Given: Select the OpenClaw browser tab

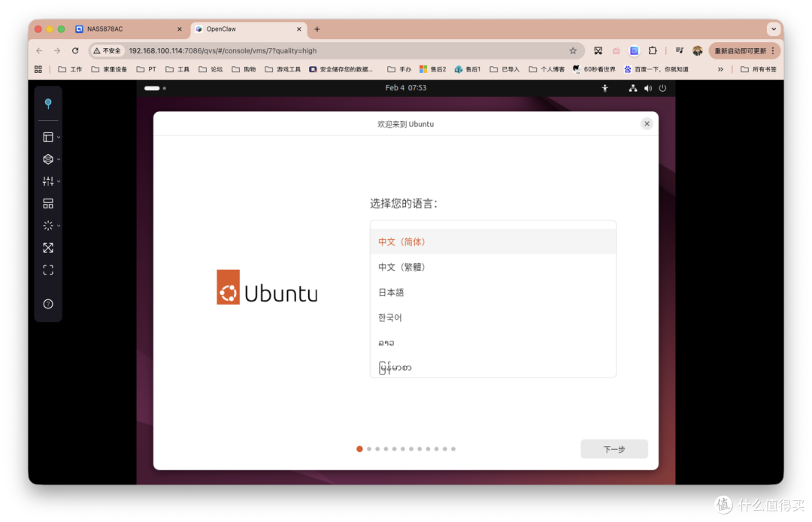Looking at the screenshot, I should click(x=247, y=29).
